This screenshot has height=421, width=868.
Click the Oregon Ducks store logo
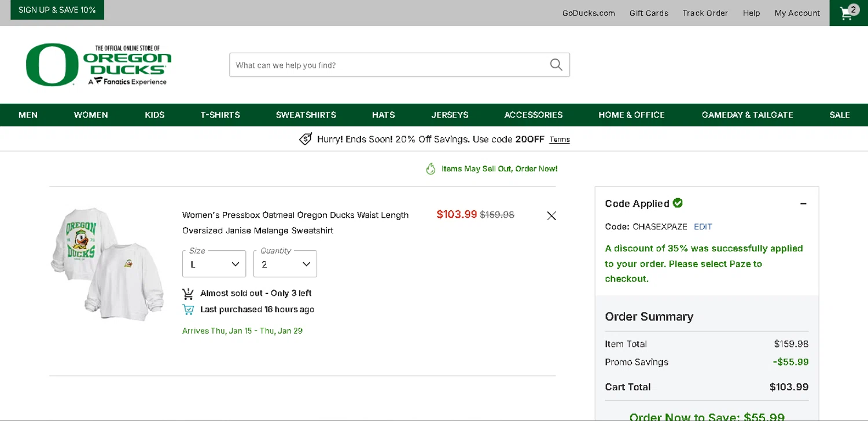coord(99,64)
